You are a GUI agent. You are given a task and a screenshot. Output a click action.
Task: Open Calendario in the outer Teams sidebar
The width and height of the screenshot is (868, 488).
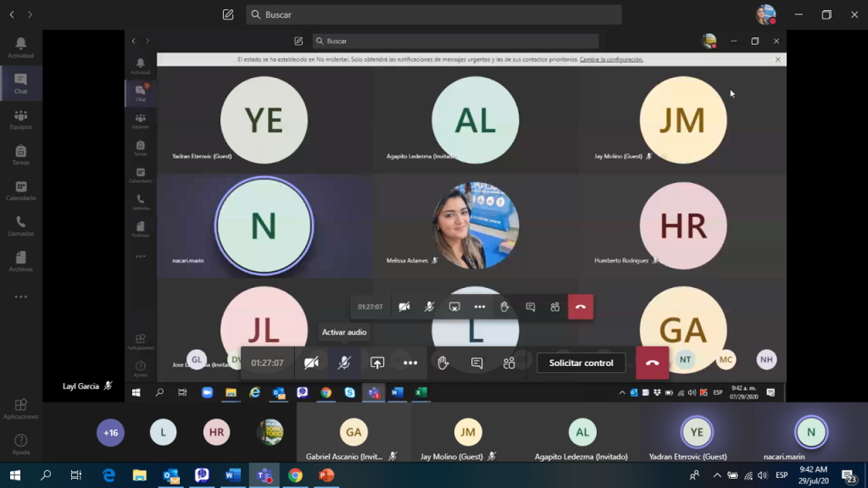[21, 191]
